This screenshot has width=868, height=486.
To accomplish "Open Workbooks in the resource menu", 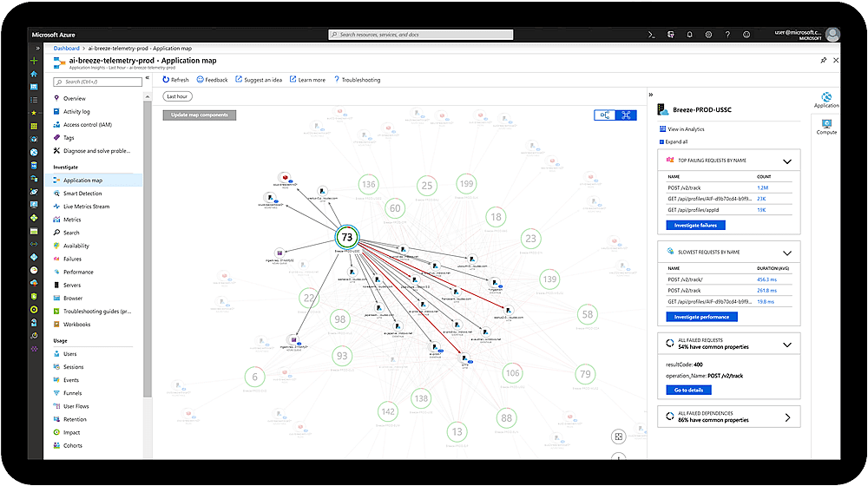I will point(76,325).
